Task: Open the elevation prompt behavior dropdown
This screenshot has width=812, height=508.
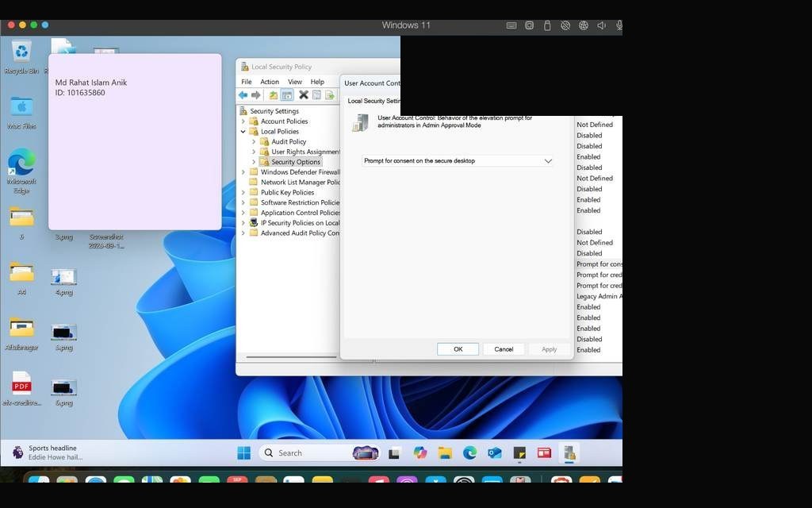Action: click(458, 160)
